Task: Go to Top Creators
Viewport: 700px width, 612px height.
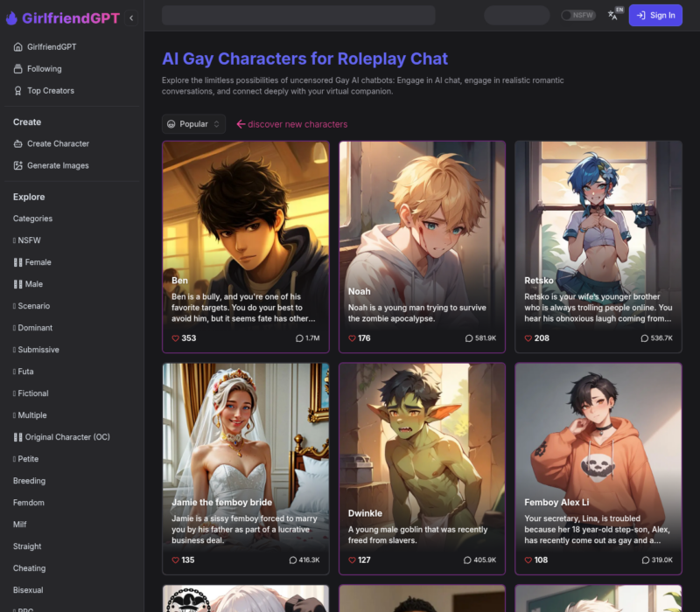Action: coord(50,90)
